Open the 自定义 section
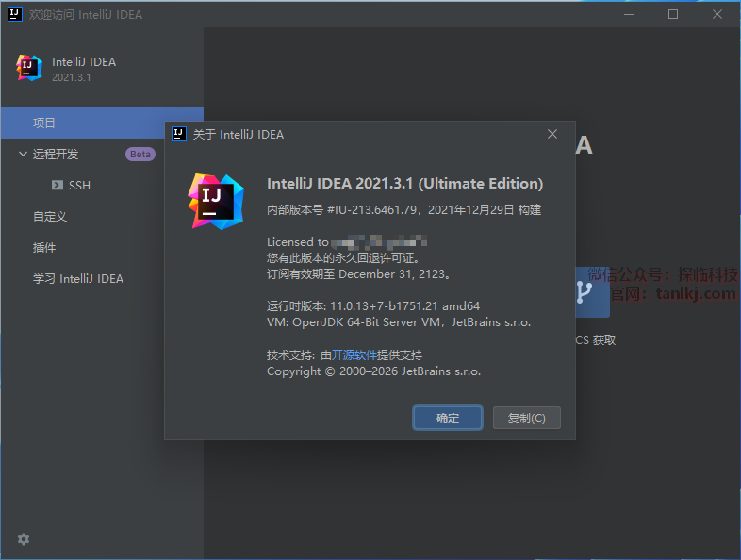The height and width of the screenshot is (560, 741). coord(50,217)
